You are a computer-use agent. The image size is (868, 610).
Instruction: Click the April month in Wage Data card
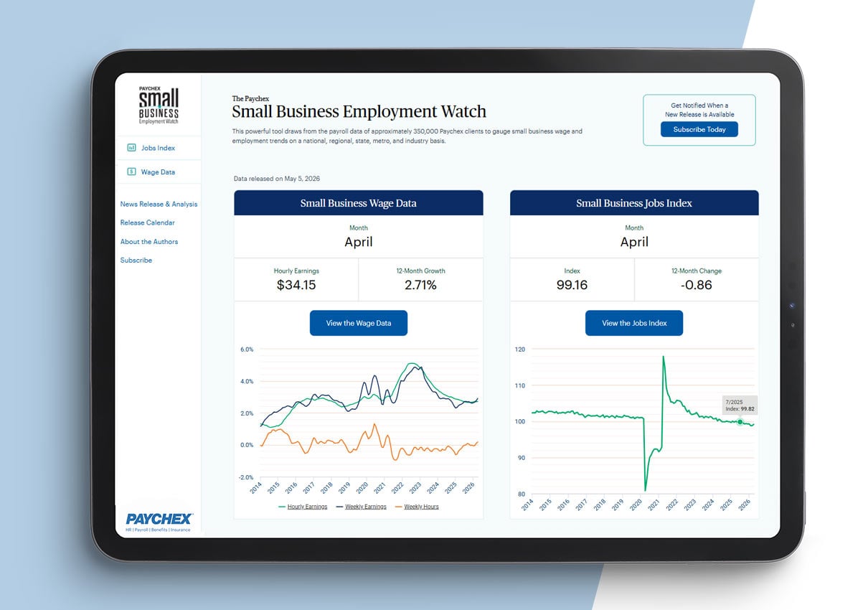click(359, 242)
